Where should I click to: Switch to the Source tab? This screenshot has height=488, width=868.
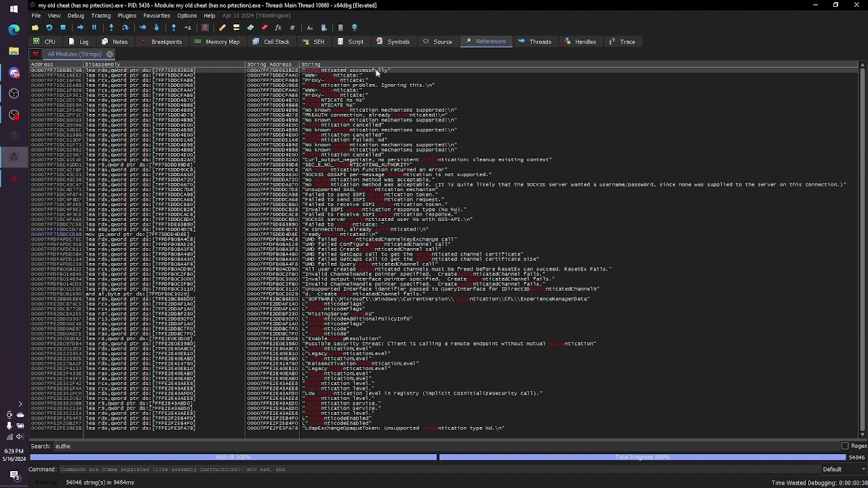(437, 42)
